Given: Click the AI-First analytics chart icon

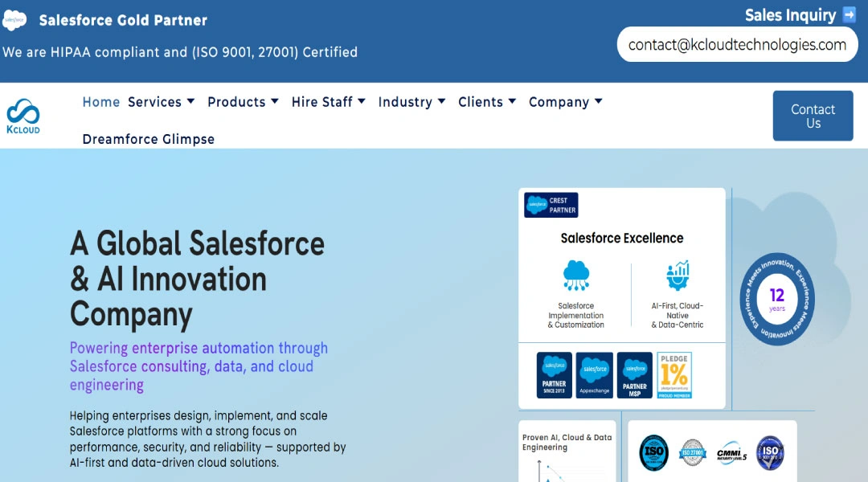Looking at the screenshot, I should point(678,275).
